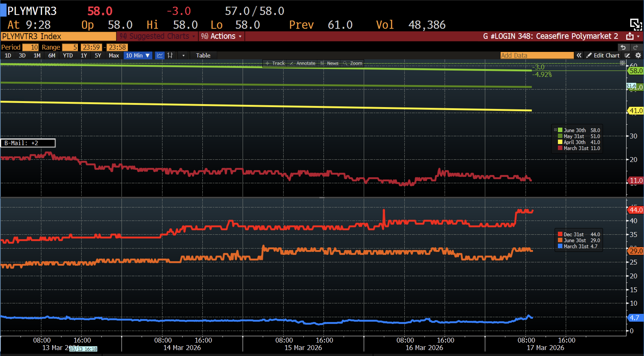Open the 10 Min interval dropdown
Screen dimensions: 644x356
tap(138, 55)
